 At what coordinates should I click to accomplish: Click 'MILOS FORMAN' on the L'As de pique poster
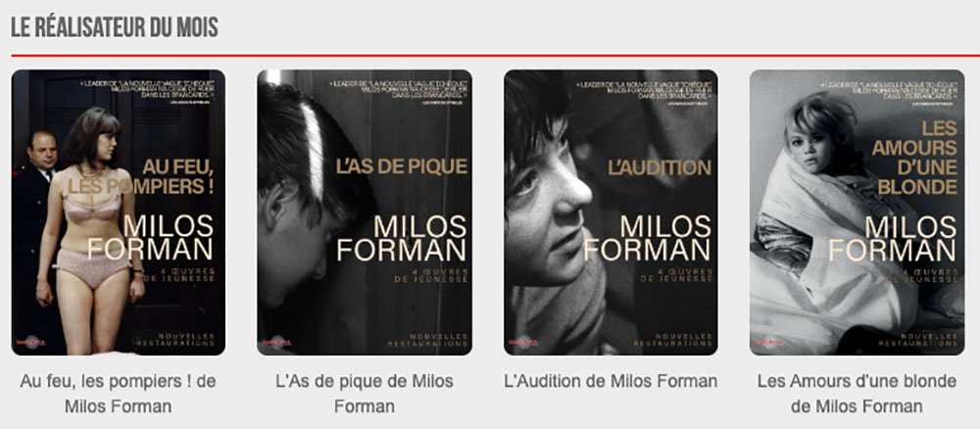point(402,238)
